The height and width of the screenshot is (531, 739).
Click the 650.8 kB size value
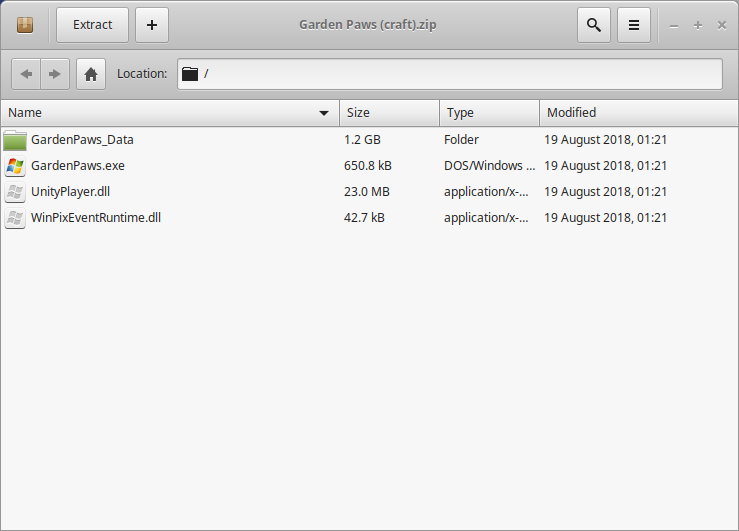tap(368, 166)
